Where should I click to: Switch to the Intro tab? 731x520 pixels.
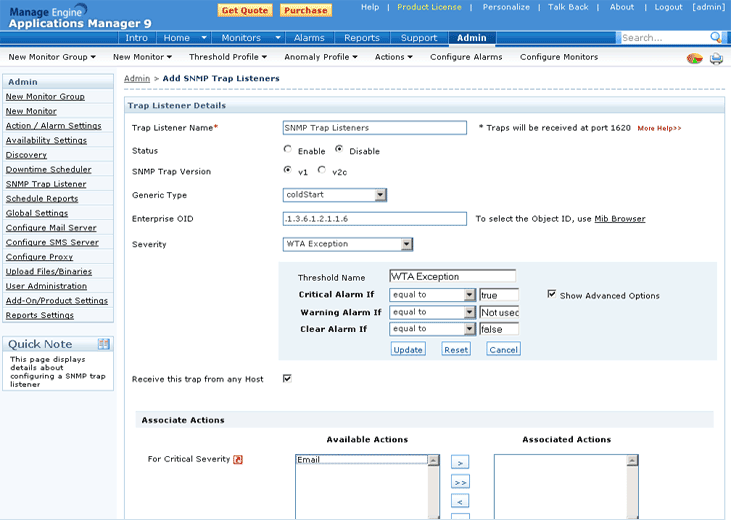click(x=137, y=38)
